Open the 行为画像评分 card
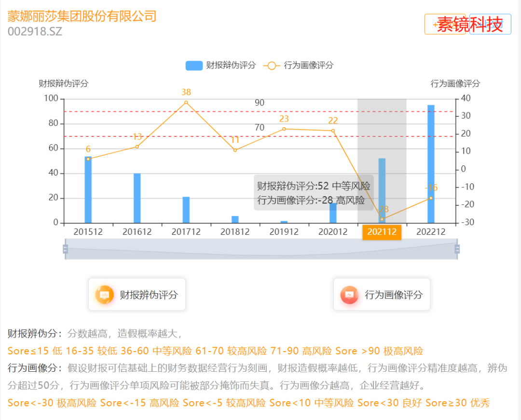This screenshot has height=420, width=521. pos(382,295)
